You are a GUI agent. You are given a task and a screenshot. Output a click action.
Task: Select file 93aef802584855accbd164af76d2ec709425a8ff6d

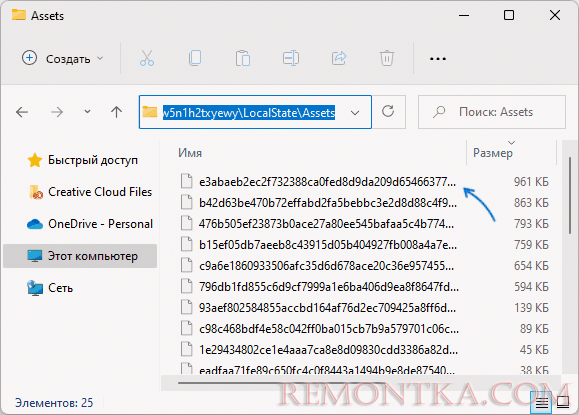pyautogui.click(x=327, y=308)
